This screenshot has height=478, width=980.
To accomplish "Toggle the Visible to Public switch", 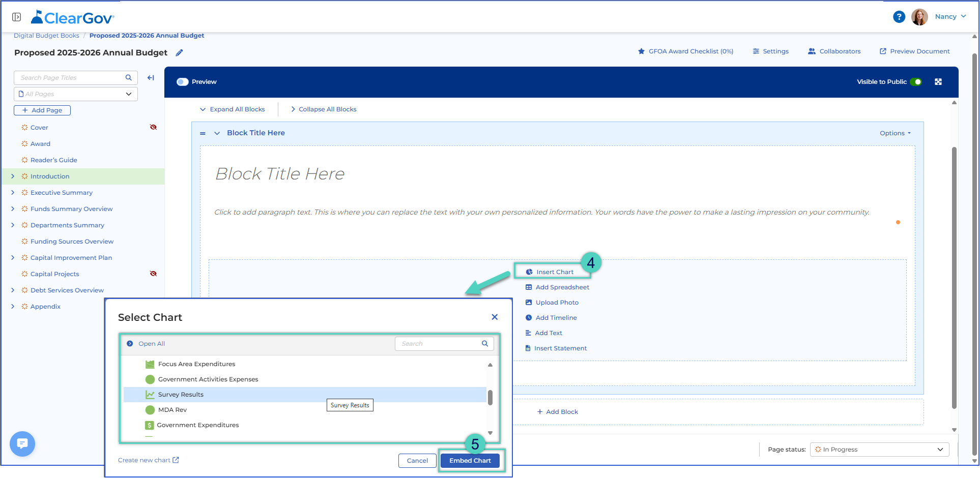I will 916,82.
